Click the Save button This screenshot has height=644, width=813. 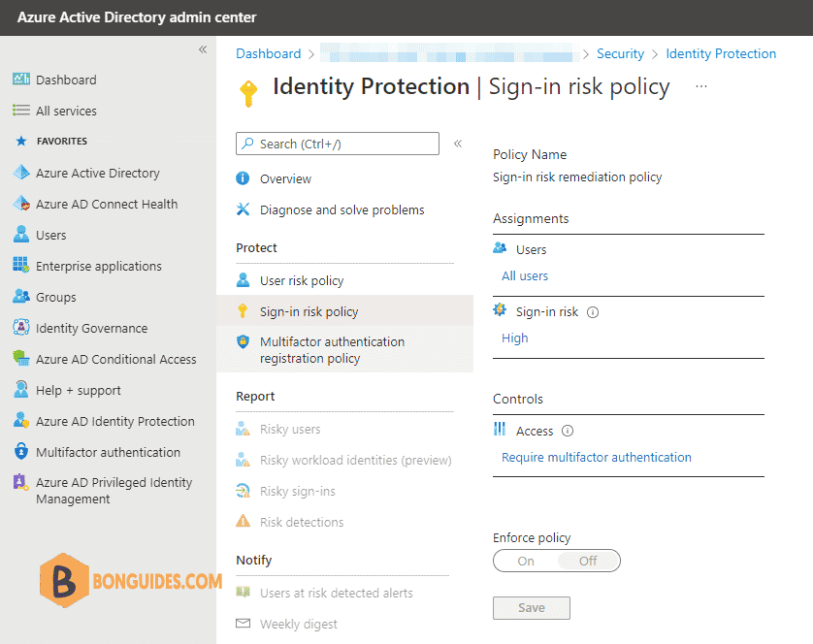(x=532, y=608)
